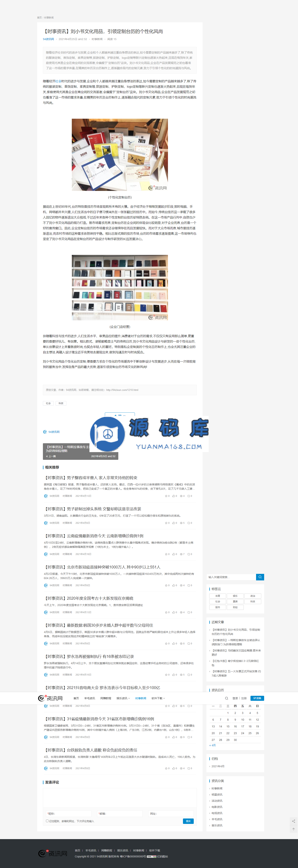Click the like icon on 北京市新冠疫苗接种 post

(x=174, y=585)
